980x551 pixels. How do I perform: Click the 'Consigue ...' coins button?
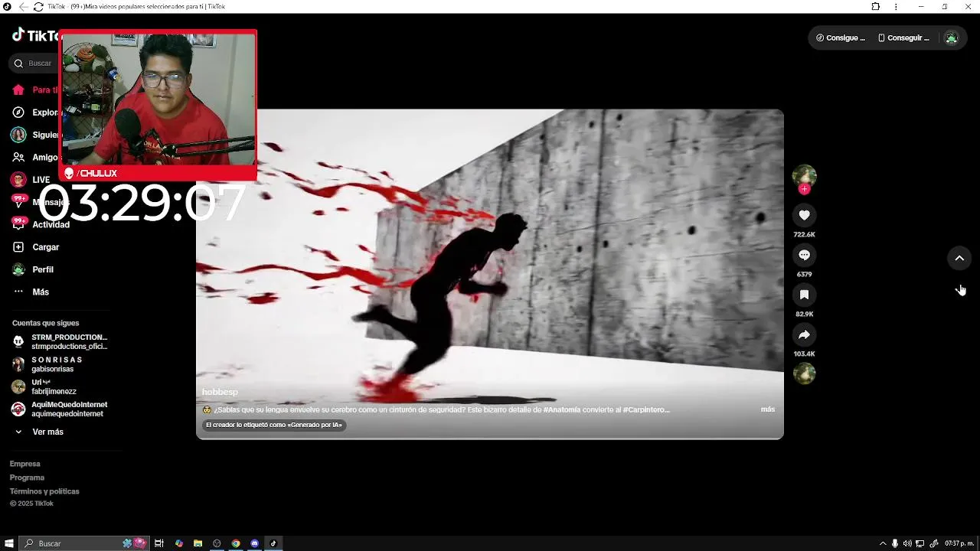(x=840, y=37)
